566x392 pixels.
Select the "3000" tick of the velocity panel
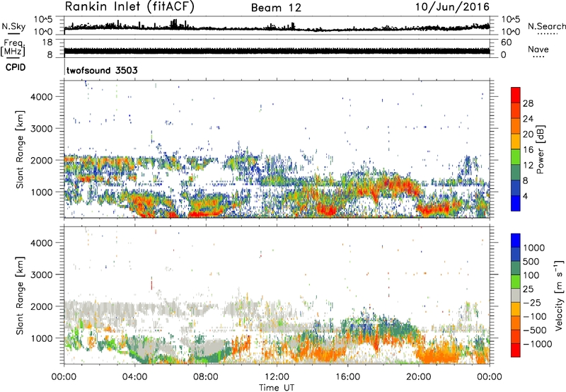[x=42, y=275]
